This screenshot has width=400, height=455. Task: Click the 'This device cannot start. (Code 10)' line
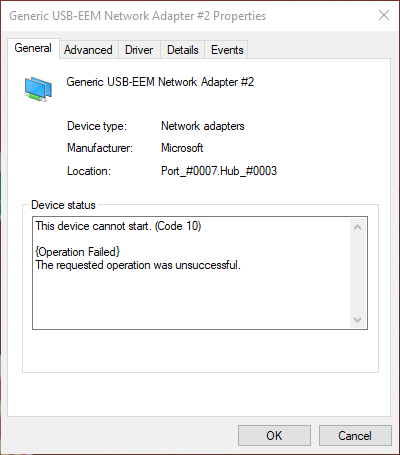coord(118,226)
